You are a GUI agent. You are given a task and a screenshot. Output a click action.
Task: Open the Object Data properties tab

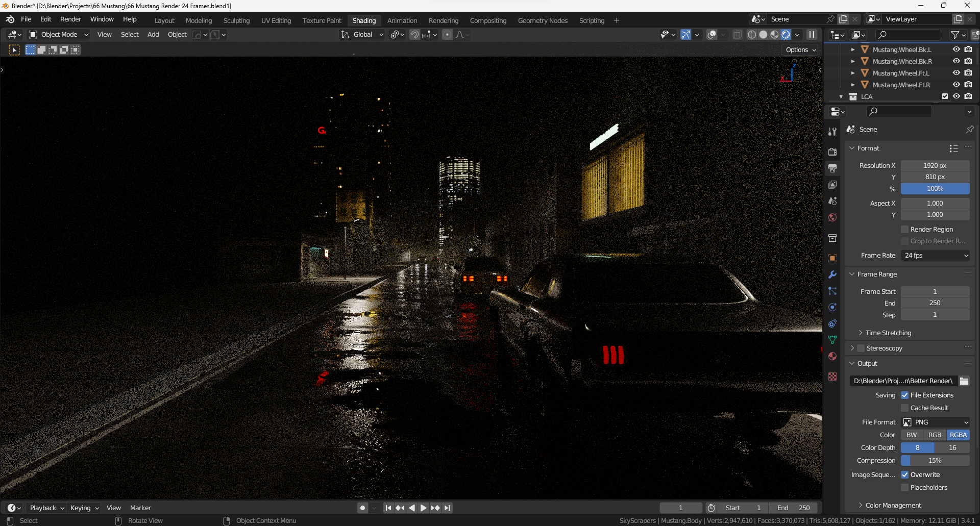click(832, 340)
